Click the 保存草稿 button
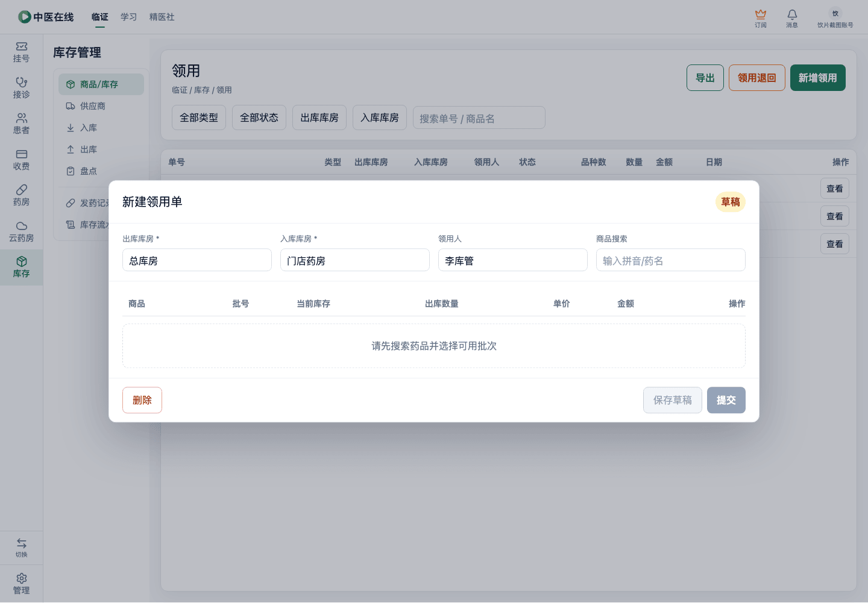Viewport: 868px width, 603px height. [x=673, y=400]
